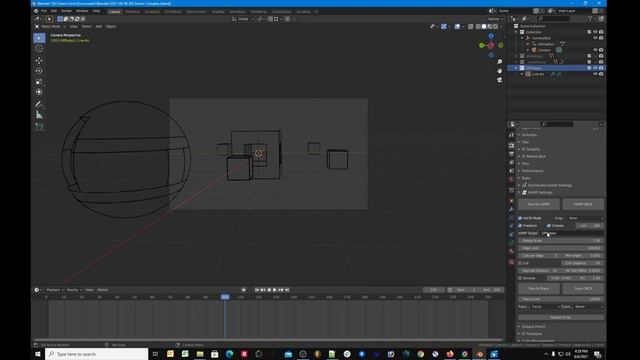Toggle camera view icon in viewport

500,80
